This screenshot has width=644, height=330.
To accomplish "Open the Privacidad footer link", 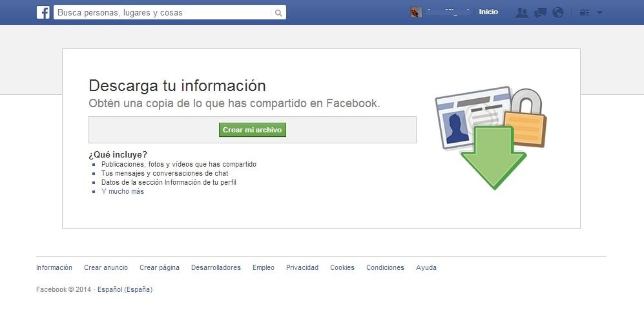I will pos(302,267).
